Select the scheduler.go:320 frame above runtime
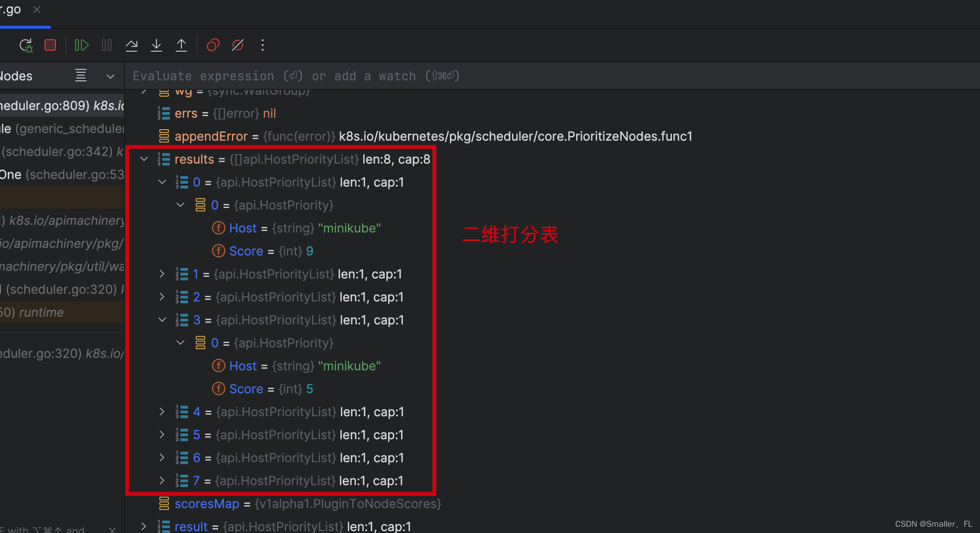 pos(62,289)
